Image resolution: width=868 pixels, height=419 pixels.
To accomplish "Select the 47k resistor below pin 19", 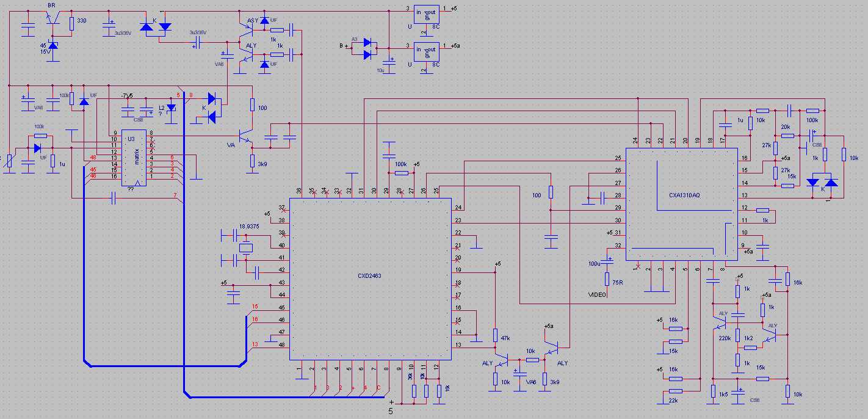I will point(496,337).
